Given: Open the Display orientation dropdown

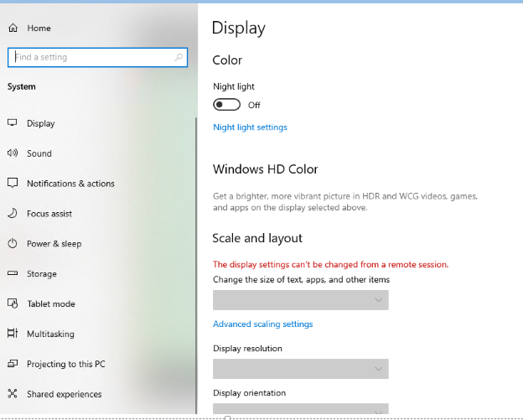Looking at the screenshot, I should click(301, 408).
